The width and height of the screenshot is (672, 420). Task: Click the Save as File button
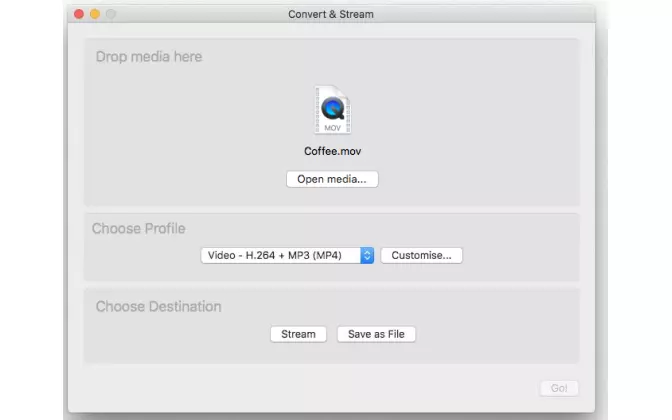pos(376,334)
